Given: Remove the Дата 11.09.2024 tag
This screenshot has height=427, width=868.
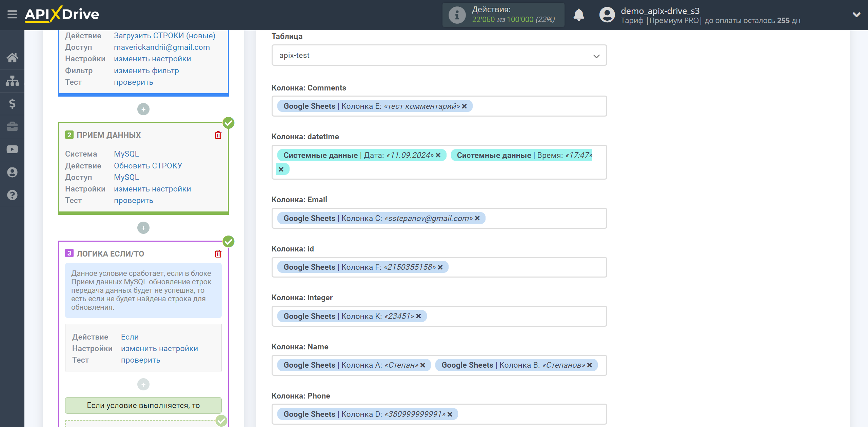Looking at the screenshot, I should pyautogui.click(x=438, y=155).
